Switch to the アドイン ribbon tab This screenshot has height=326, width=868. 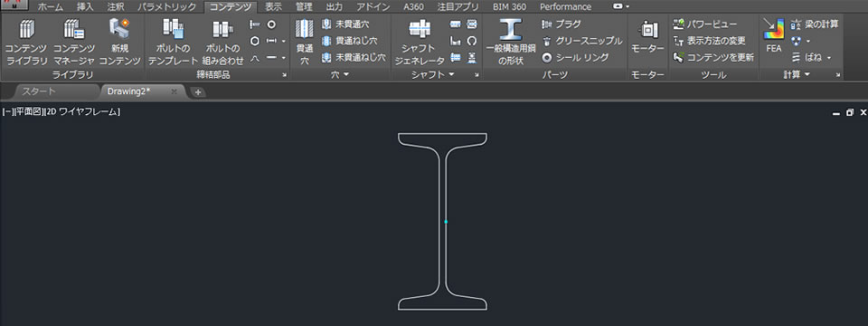(373, 7)
